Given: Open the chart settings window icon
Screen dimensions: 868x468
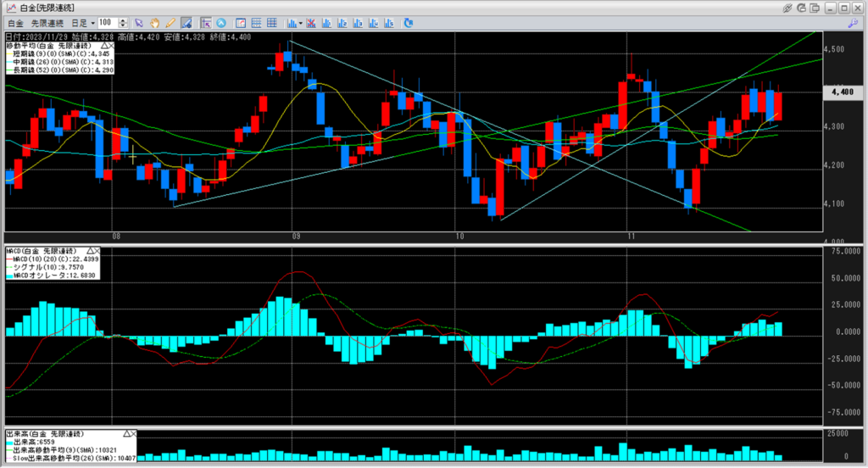Looking at the screenshot, I should click(x=241, y=23).
